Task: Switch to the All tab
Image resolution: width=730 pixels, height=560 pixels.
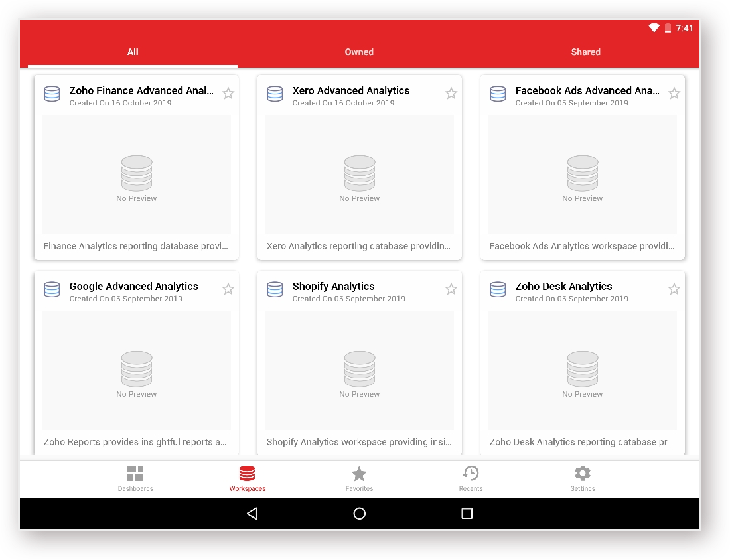Action: point(133,52)
